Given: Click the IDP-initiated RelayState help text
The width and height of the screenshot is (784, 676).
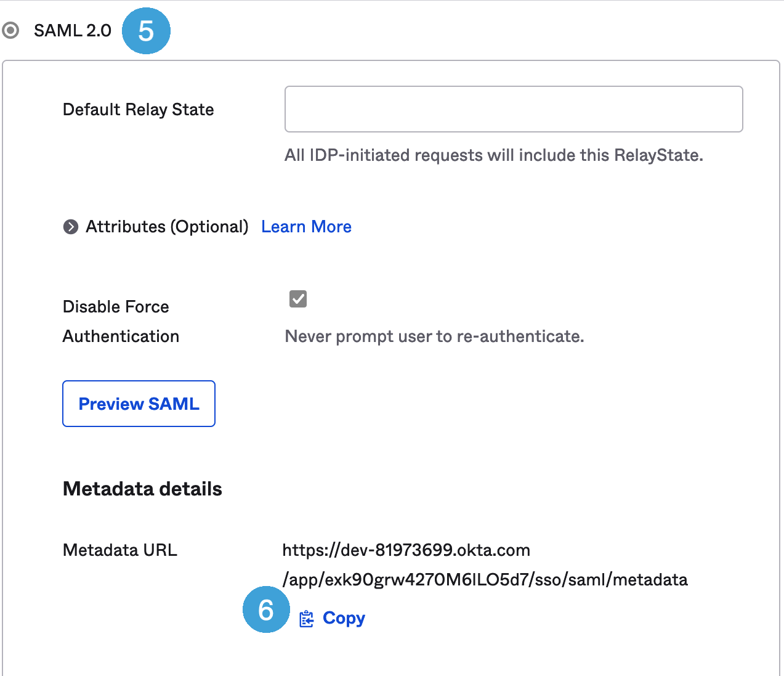Looking at the screenshot, I should [x=493, y=155].
